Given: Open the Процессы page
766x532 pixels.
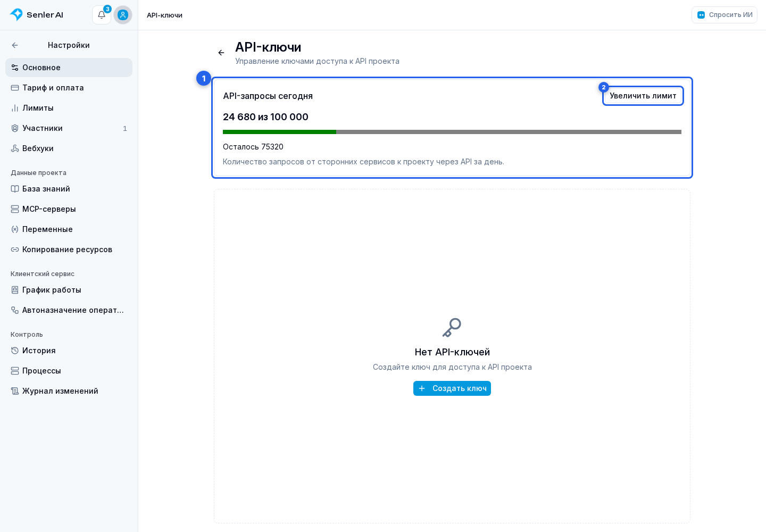Looking at the screenshot, I should pyautogui.click(x=69, y=371).
